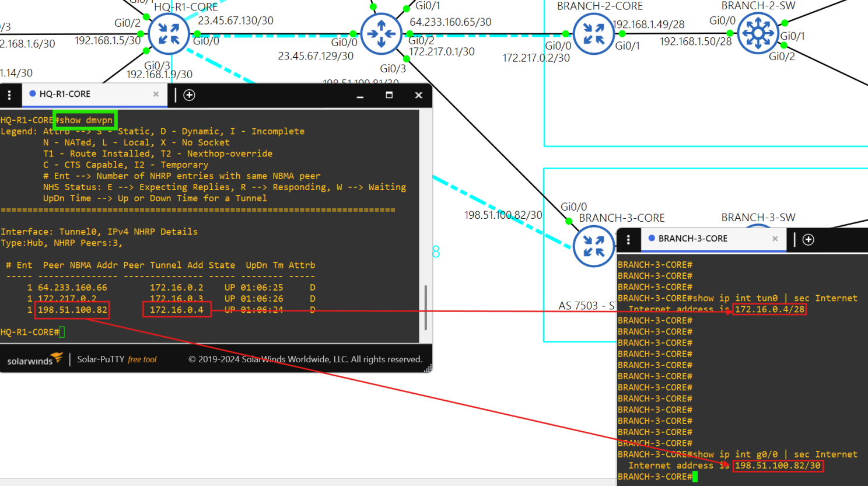The height and width of the screenshot is (486, 868).
Task: Open the HQ-R1-CORE terminal options menu
Action: pos(9,95)
